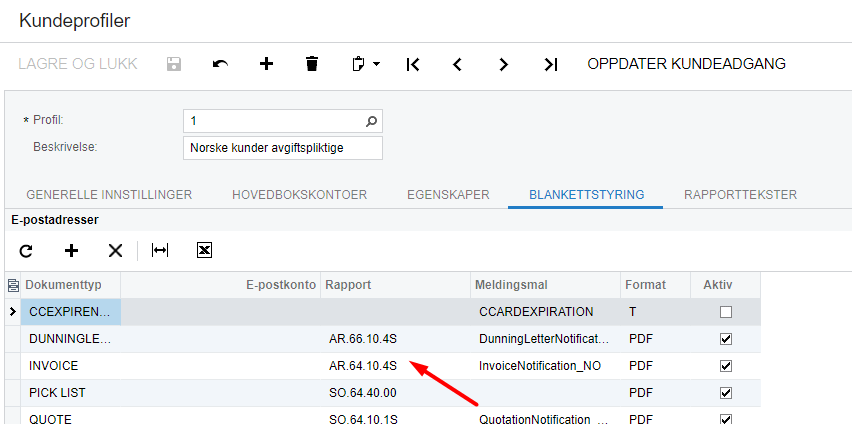Switch to HOVEDBOKSKONTOER tab

tap(299, 195)
